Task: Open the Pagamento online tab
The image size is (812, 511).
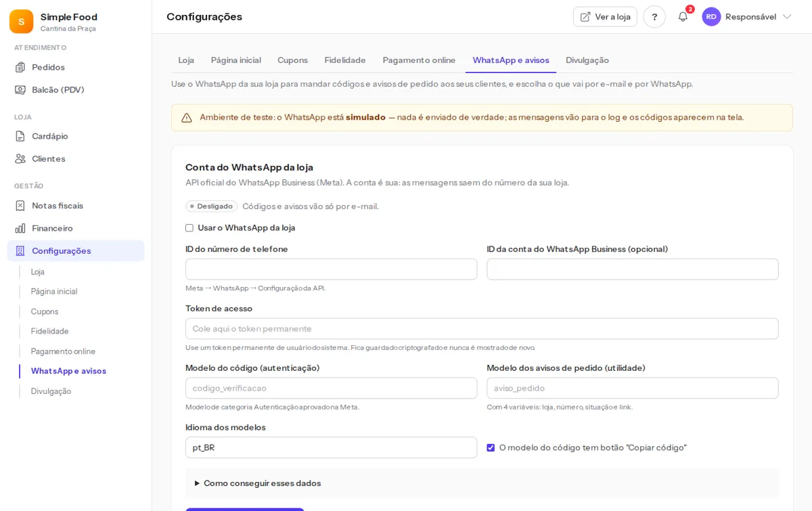Action: tap(419, 60)
